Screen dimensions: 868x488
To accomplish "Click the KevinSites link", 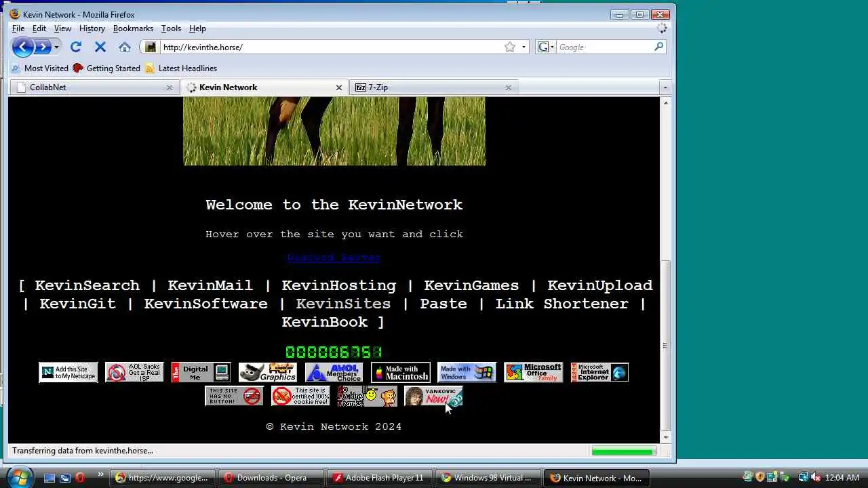I will (x=343, y=304).
